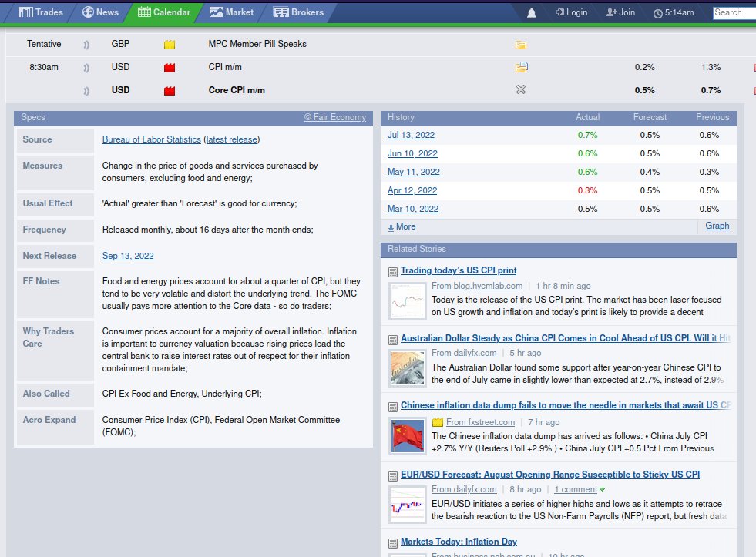Image resolution: width=756 pixels, height=557 pixels.
Task: Open Australian Dollar story thumbnail
Action: pos(408,368)
